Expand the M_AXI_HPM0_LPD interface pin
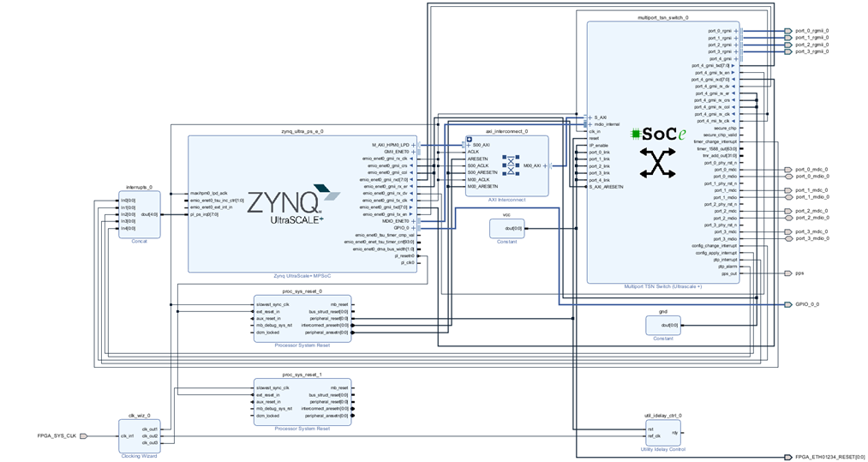This screenshot has height=462, width=868. click(415, 145)
